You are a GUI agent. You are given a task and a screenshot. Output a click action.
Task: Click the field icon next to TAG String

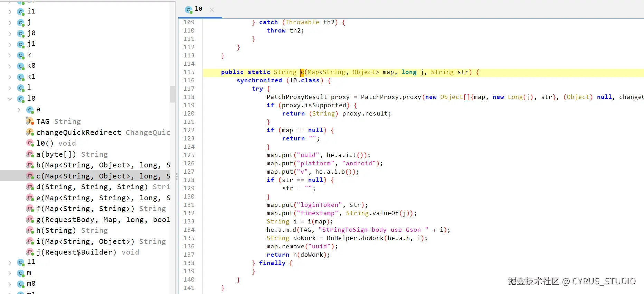pyautogui.click(x=30, y=121)
